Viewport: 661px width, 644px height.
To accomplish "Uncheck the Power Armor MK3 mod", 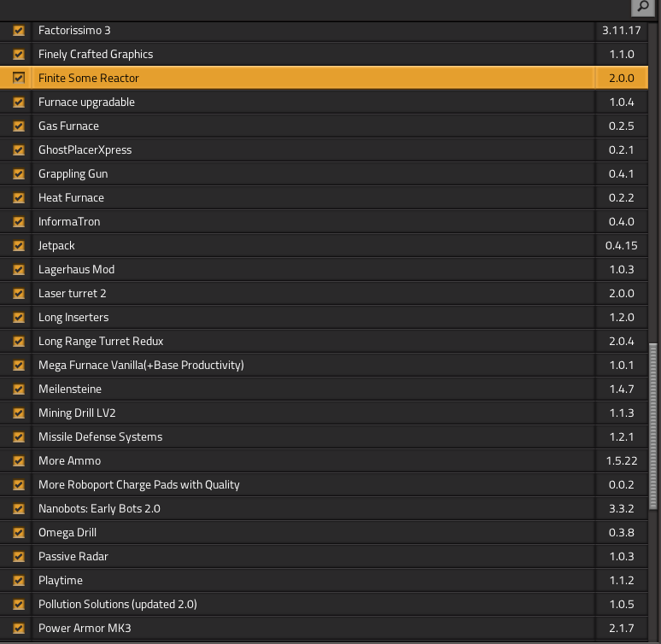I will [x=19, y=629].
